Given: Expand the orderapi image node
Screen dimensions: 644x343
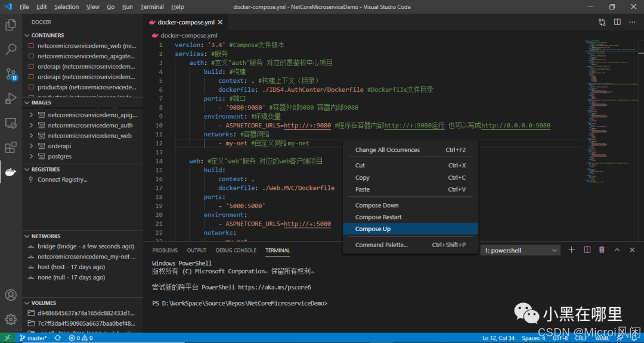Looking at the screenshot, I should click(31, 146).
